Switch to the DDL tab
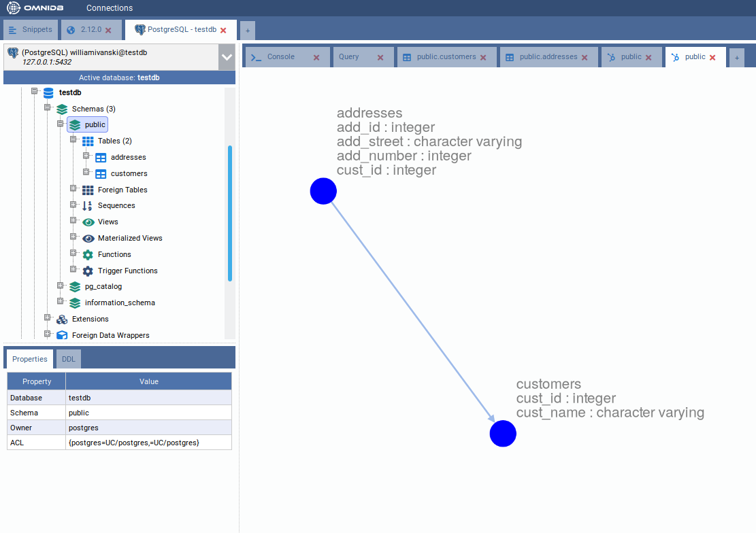The height and width of the screenshot is (533, 756). [69, 359]
